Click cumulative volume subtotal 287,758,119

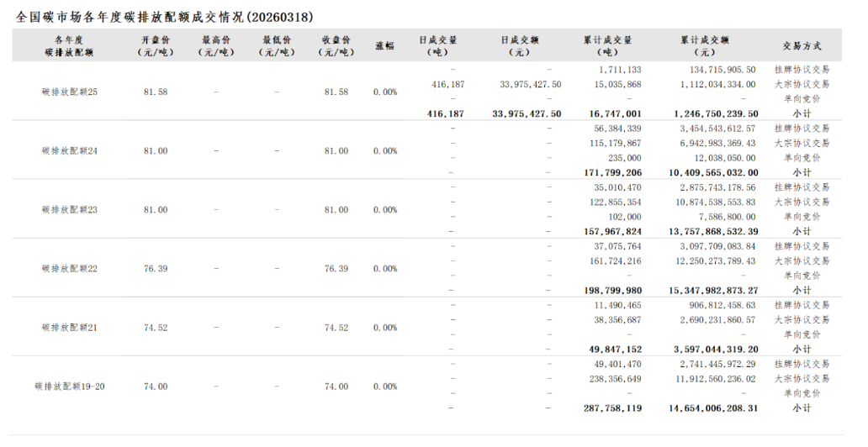tap(611, 408)
